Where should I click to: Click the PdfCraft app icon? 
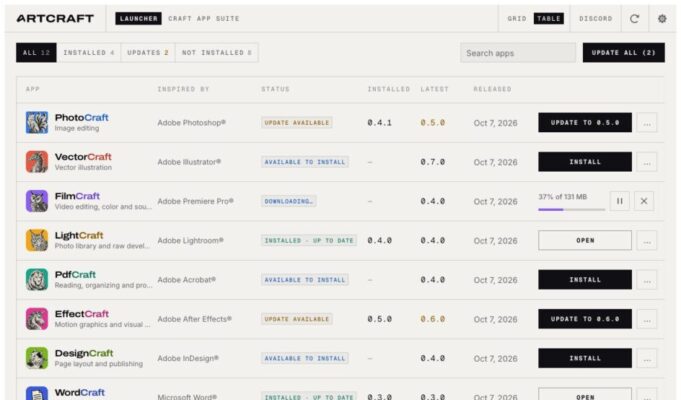coord(37,279)
